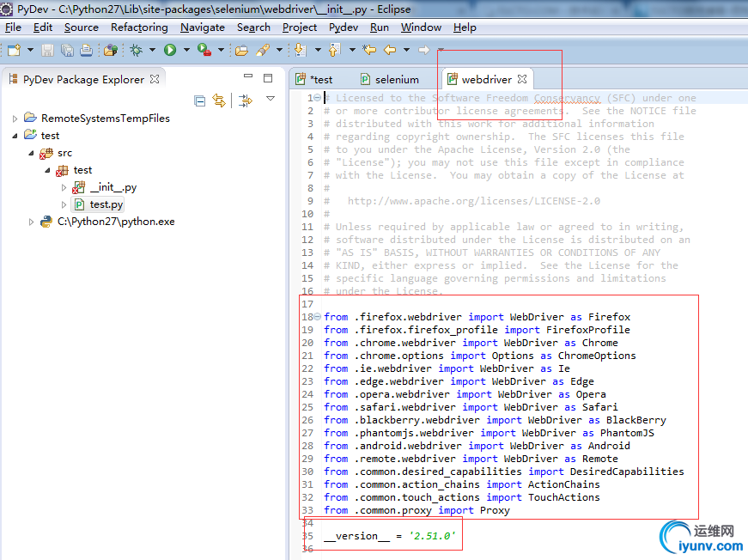The width and height of the screenshot is (748, 560).
Task: Open Package Explorer view menu triangle
Action: coord(271,99)
